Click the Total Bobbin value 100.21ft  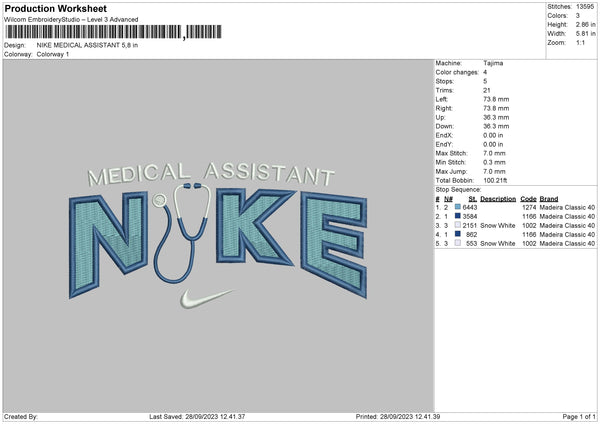[495, 180]
